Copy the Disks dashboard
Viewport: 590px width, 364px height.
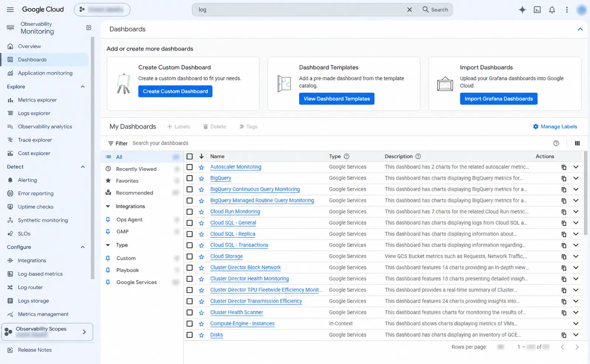[564, 335]
